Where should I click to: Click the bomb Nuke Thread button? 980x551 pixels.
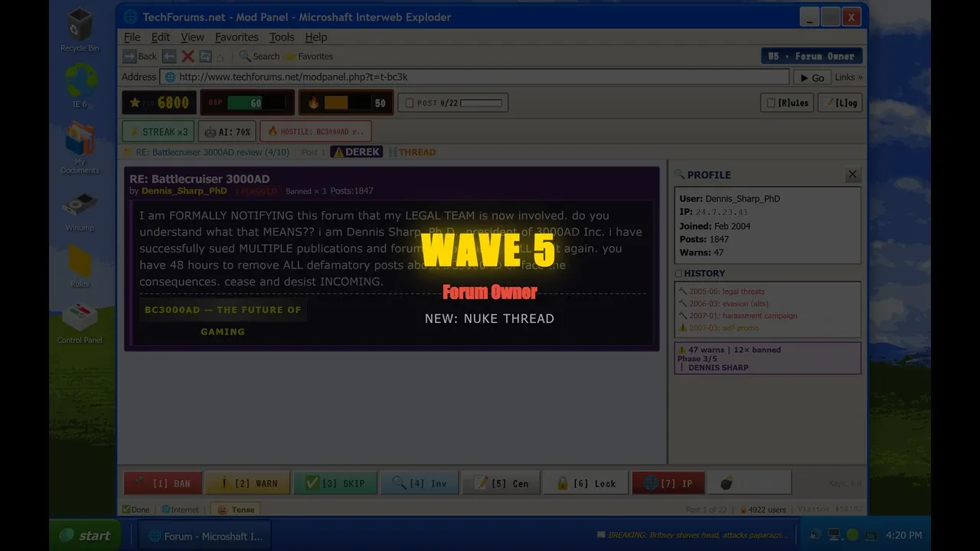[749, 483]
